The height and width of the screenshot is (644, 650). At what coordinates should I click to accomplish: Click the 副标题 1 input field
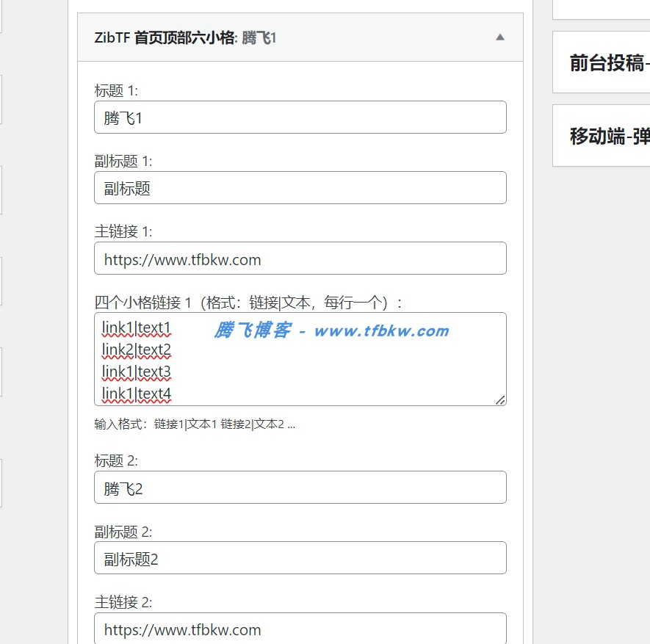point(300,188)
